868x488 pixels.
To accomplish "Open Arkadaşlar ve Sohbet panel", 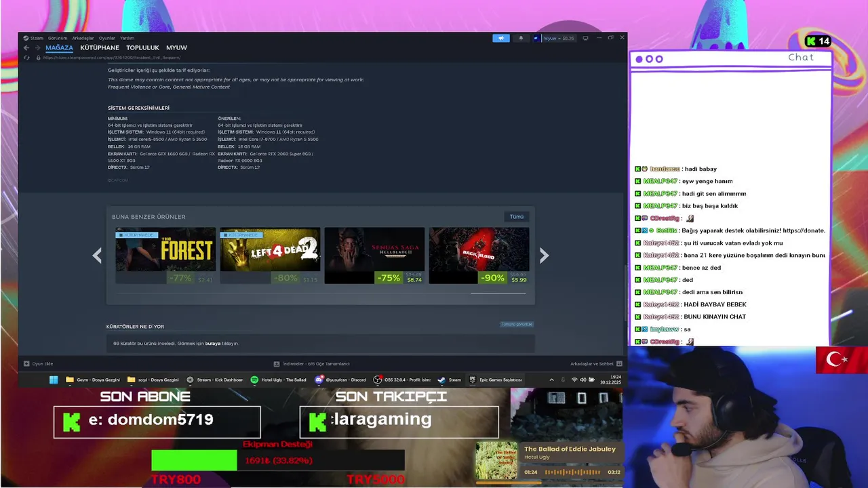I will 591,364.
